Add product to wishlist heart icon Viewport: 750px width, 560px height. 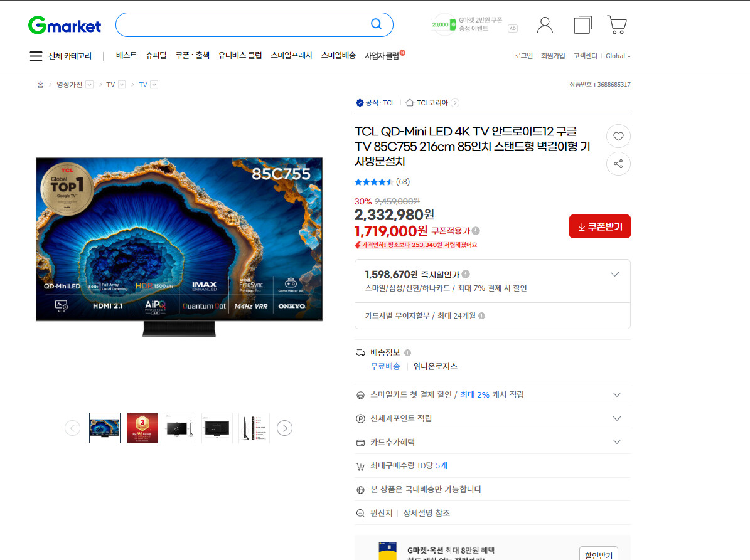click(618, 136)
